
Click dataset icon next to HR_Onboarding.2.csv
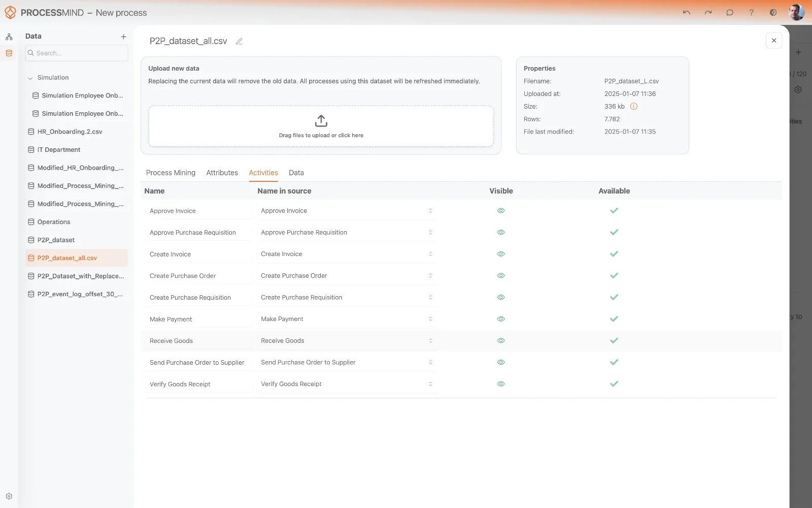click(31, 132)
